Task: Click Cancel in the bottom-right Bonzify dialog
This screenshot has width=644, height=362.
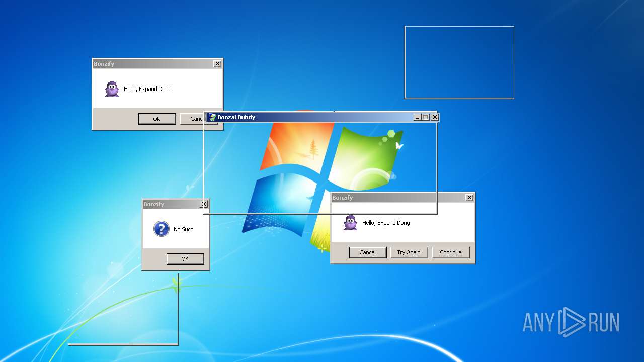Action: [368, 252]
